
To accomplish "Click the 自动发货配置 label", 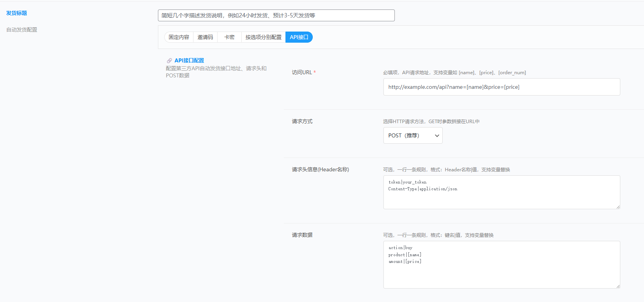I will coord(22,30).
